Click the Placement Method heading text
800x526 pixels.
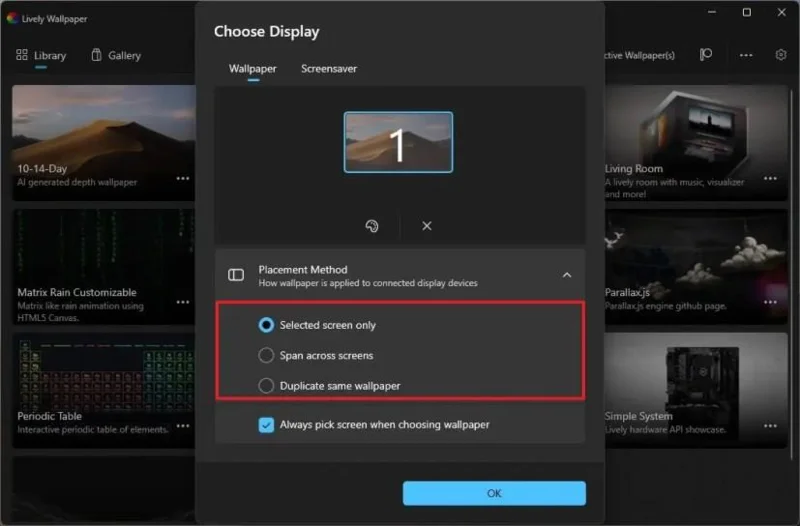click(303, 269)
